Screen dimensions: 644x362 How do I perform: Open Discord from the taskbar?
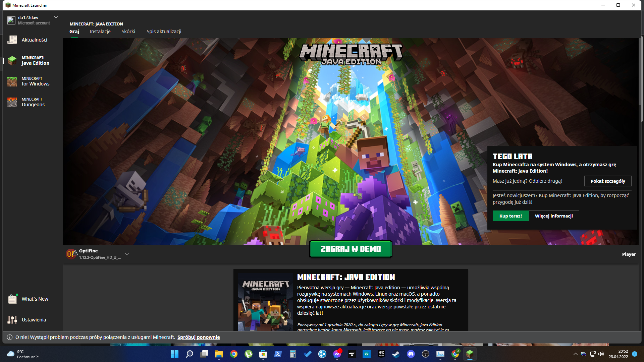[x=411, y=354]
